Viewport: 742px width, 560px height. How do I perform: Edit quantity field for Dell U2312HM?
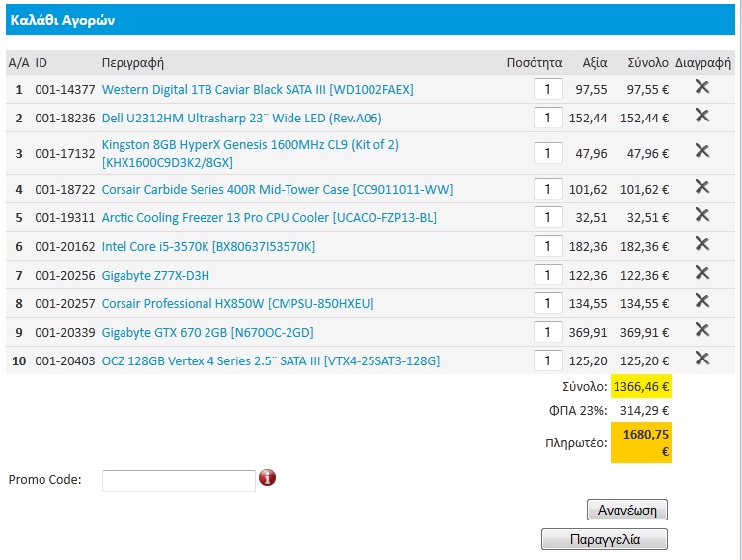(x=548, y=118)
